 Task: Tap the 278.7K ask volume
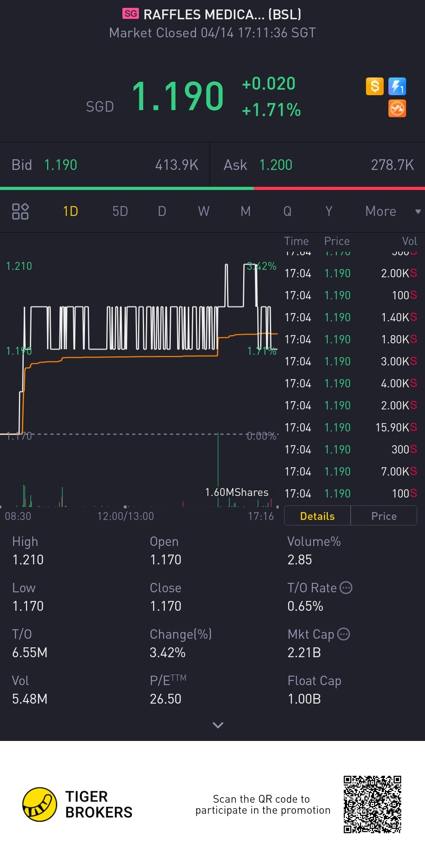(x=392, y=165)
